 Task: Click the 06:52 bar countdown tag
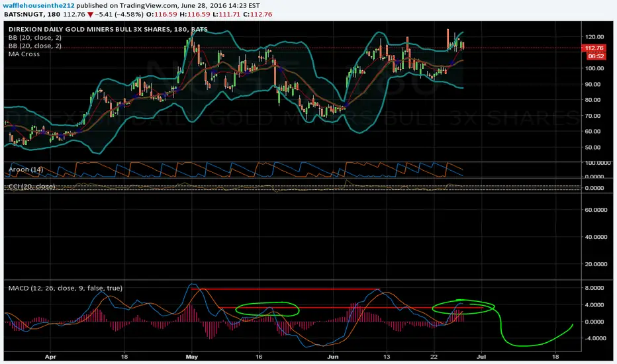[x=596, y=56]
